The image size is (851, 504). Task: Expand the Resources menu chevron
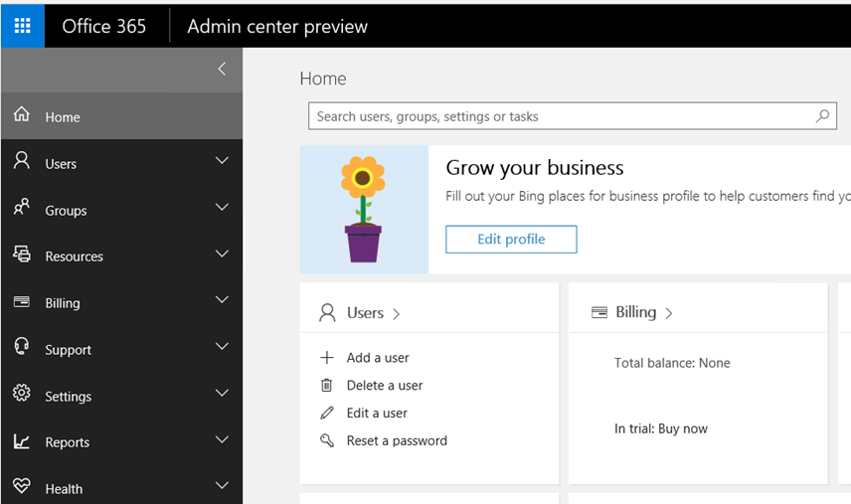[x=222, y=253]
